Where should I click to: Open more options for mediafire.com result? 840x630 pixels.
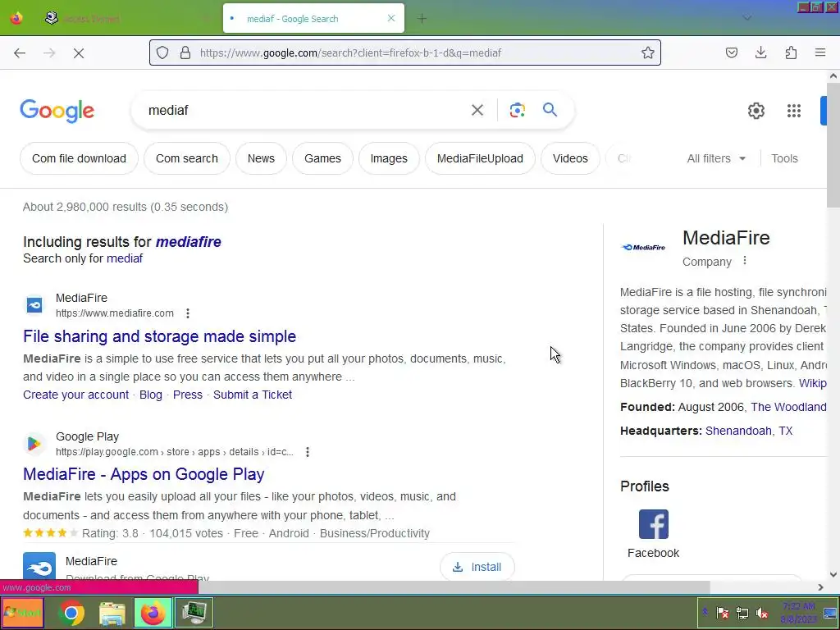[x=188, y=313]
